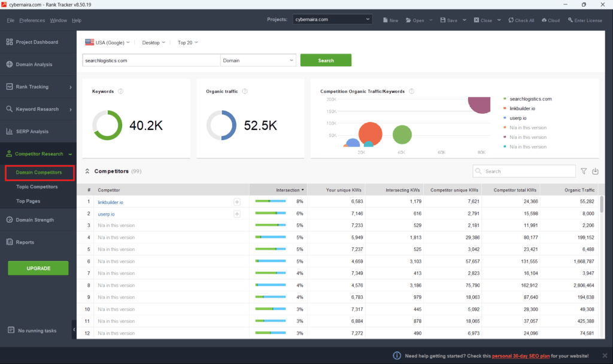Open the Top 20 results dropdown
Screen dimensions: 613x364
[187, 43]
